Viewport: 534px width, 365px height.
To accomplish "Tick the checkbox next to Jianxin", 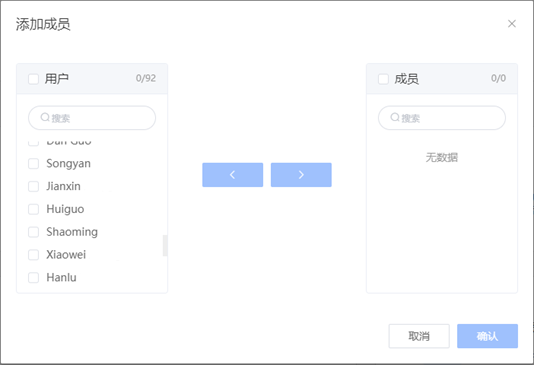I will (33, 186).
